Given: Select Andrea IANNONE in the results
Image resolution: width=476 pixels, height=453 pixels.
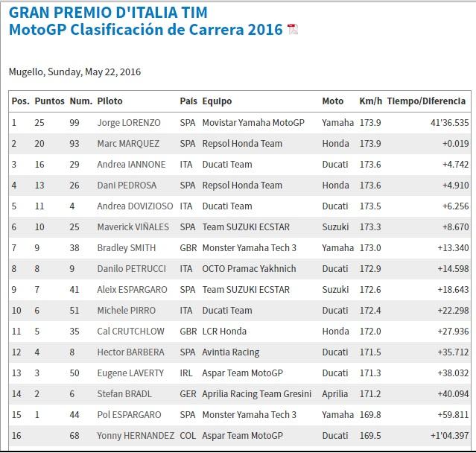Looking at the screenshot, I should tap(127, 164).
